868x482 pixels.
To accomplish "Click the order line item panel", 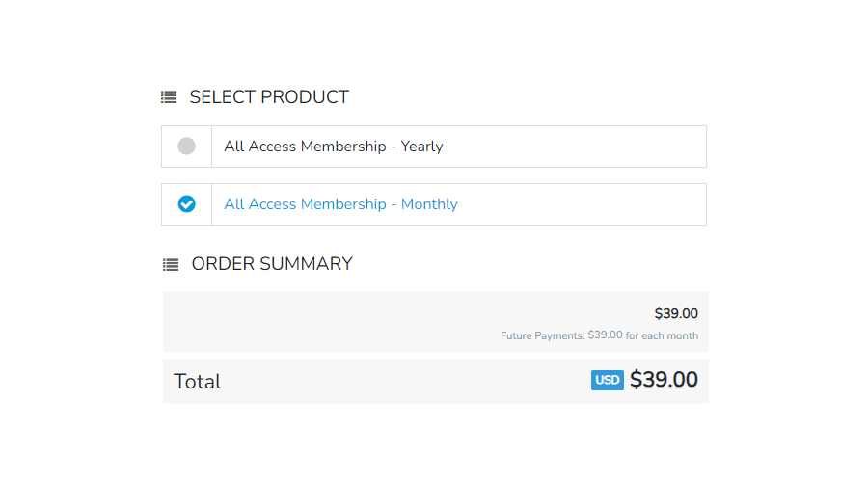I will click(x=436, y=322).
